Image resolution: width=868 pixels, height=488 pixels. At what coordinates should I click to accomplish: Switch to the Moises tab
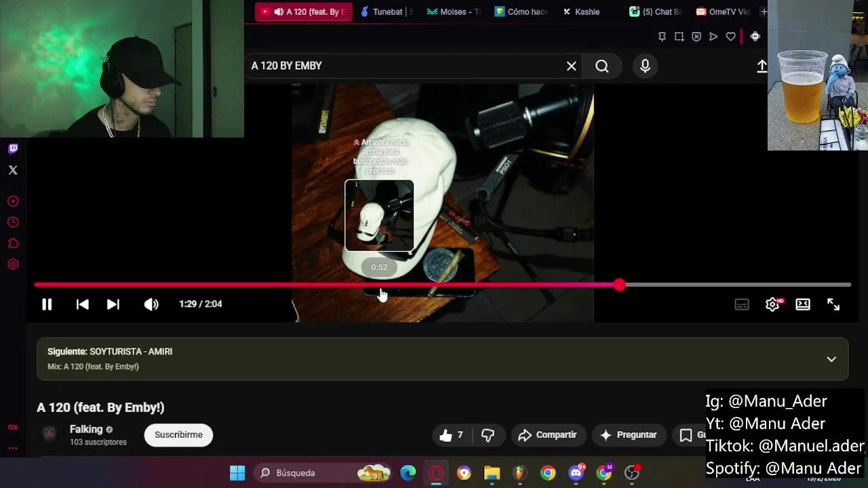click(454, 12)
